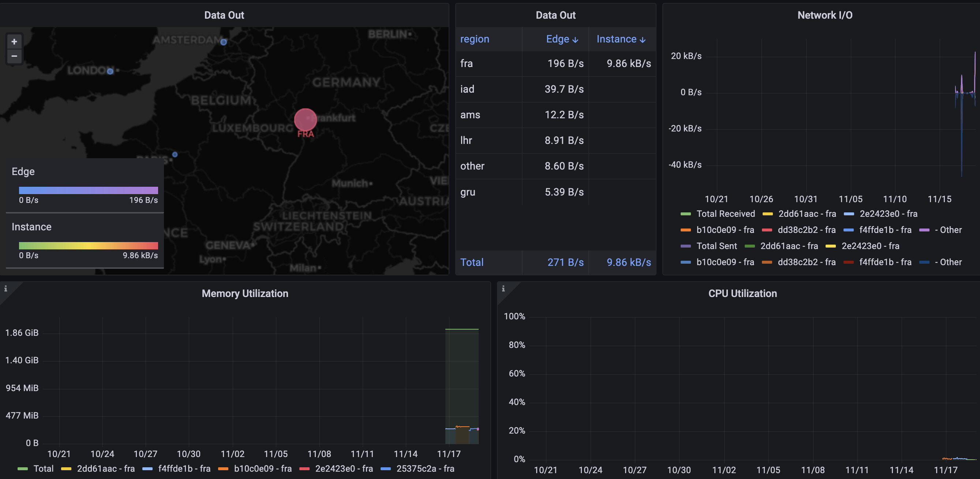The image size is (980, 479).
Task: Click the Edge color gradient bar
Action: [88, 190]
